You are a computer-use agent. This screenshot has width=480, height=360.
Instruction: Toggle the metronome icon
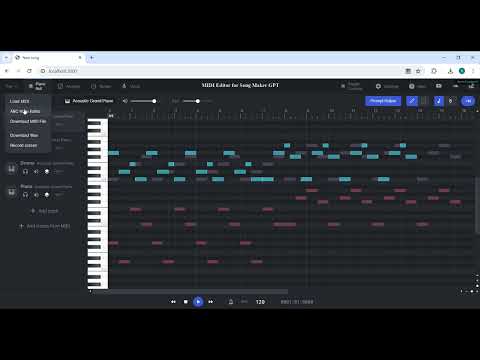[231, 302]
